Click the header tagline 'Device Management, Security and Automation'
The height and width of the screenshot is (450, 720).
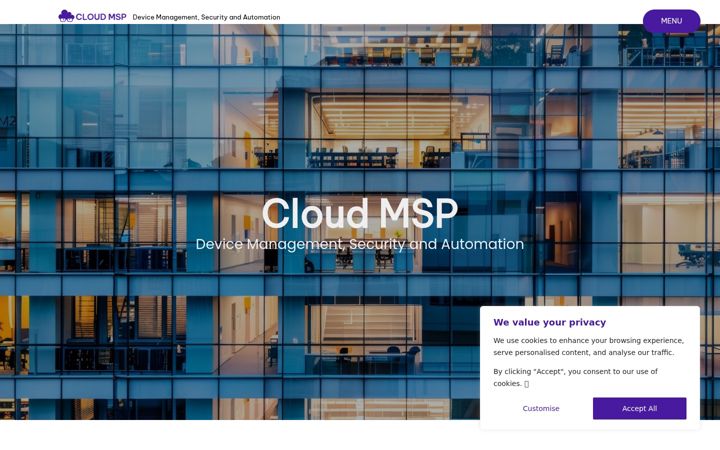(206, 17)
